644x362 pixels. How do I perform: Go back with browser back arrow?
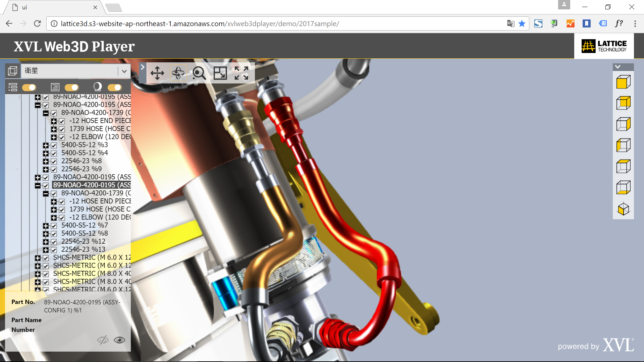9,23
